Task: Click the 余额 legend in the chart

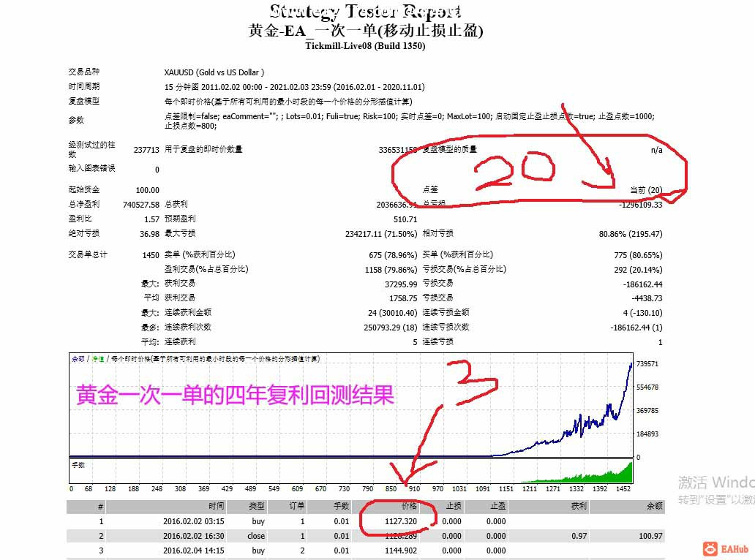Action: pos(78,359)
